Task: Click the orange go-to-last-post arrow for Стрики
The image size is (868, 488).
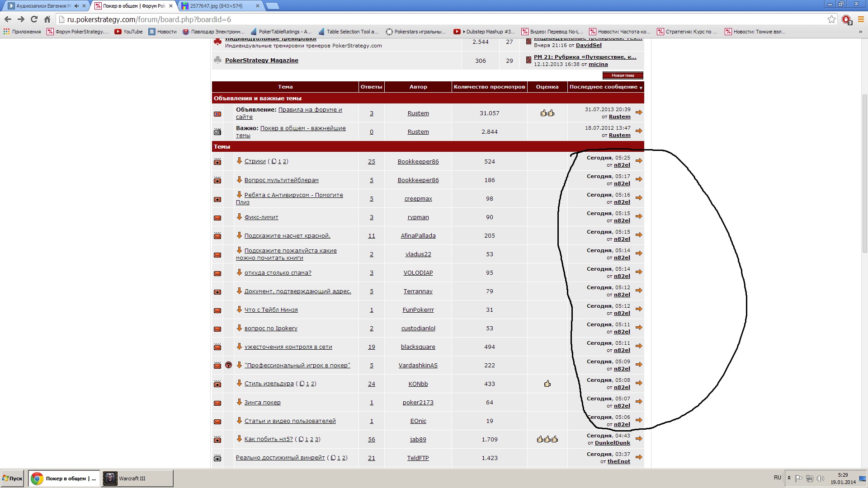Action: coord(639,161)
